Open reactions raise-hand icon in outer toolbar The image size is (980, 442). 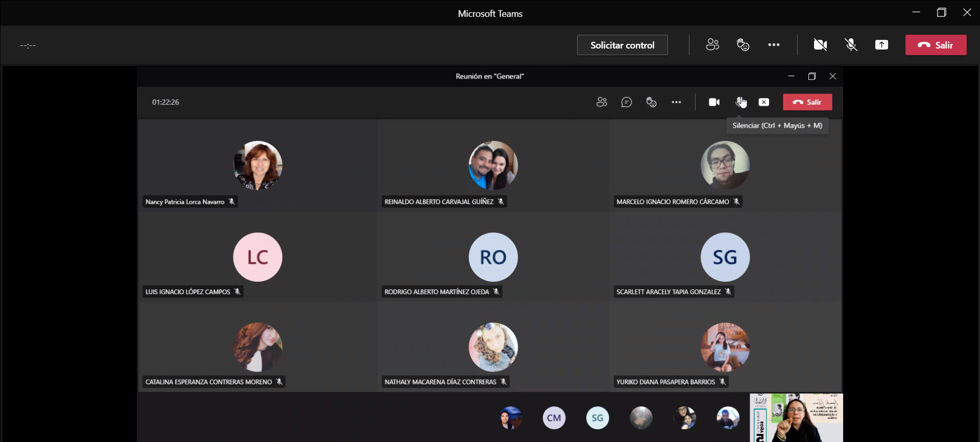tap(743, 45)
